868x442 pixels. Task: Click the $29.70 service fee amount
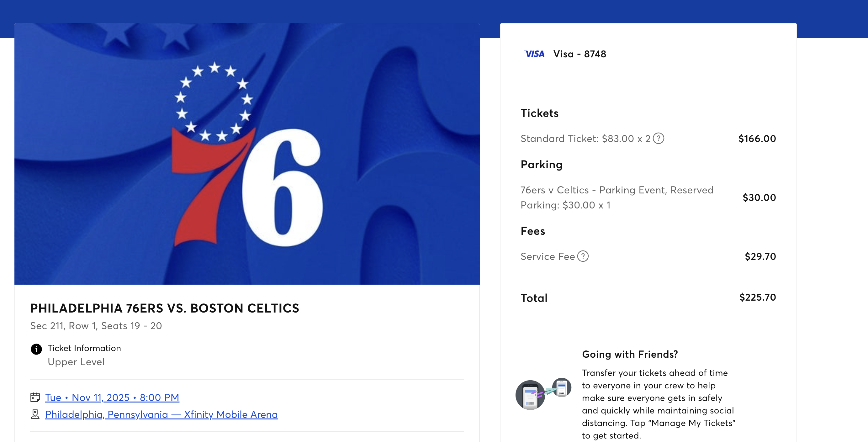760,256
